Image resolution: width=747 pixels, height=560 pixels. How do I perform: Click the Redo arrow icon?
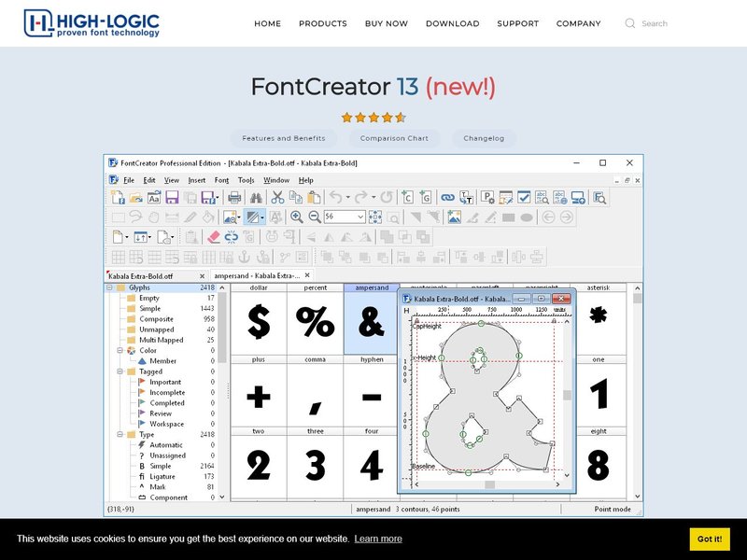[x=361, y=197]
